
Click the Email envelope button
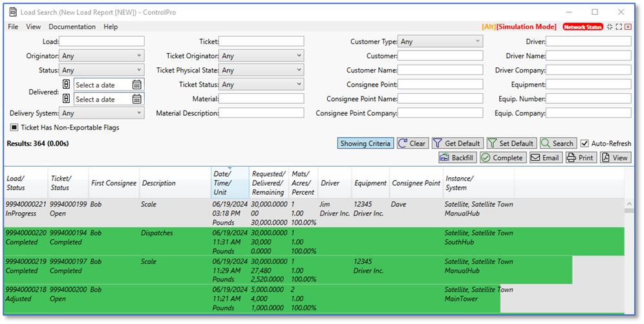[x=544, y=158]
